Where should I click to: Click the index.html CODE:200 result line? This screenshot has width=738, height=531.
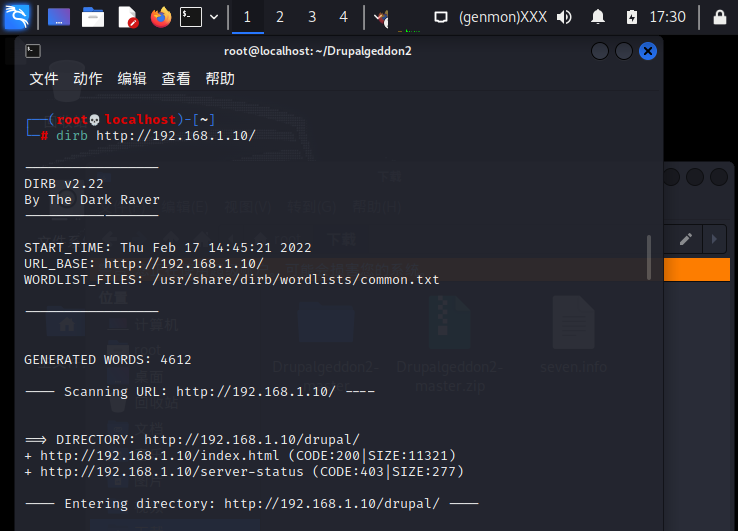click(240, 456)
